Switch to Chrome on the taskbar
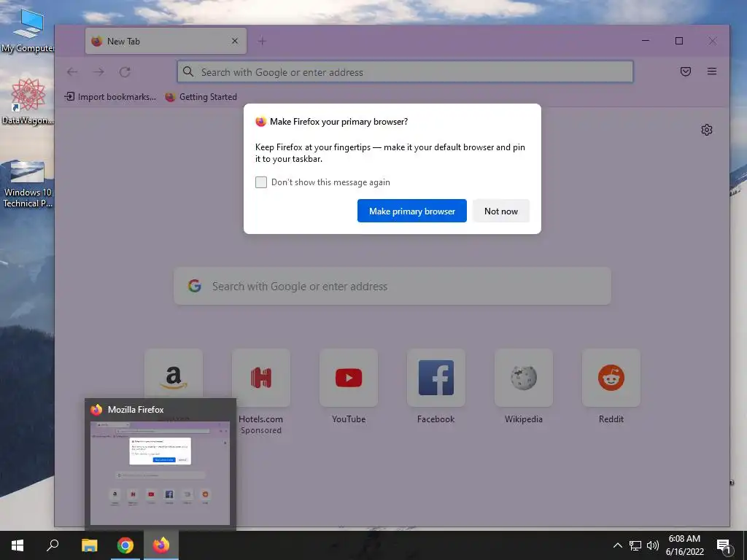 [125, 545]
